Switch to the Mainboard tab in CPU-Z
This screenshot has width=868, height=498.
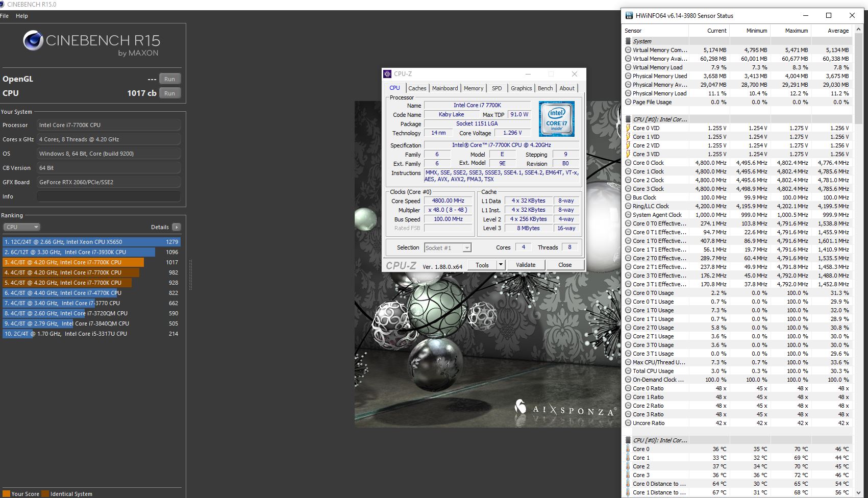pyautogui.click(x=445, y=88)
